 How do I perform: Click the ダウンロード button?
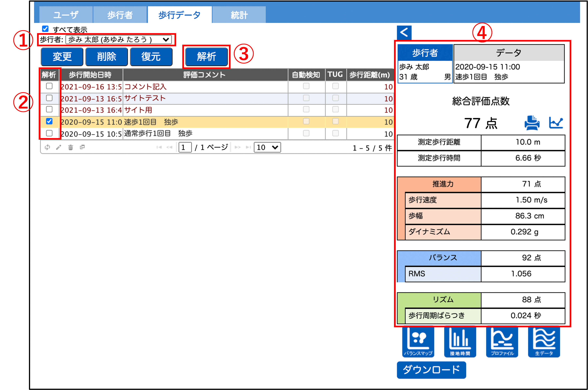pyautogui.click(x=431, y=370)
